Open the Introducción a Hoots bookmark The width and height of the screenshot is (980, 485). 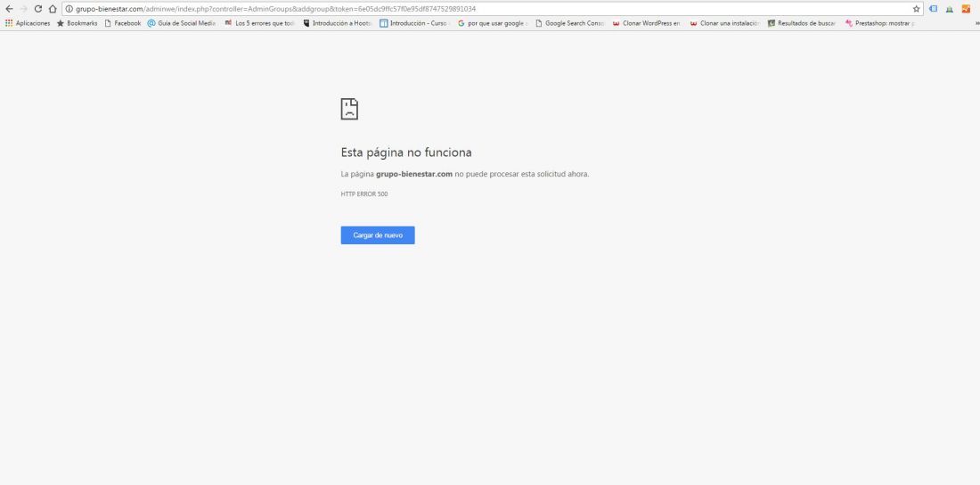tap(338, 23)
